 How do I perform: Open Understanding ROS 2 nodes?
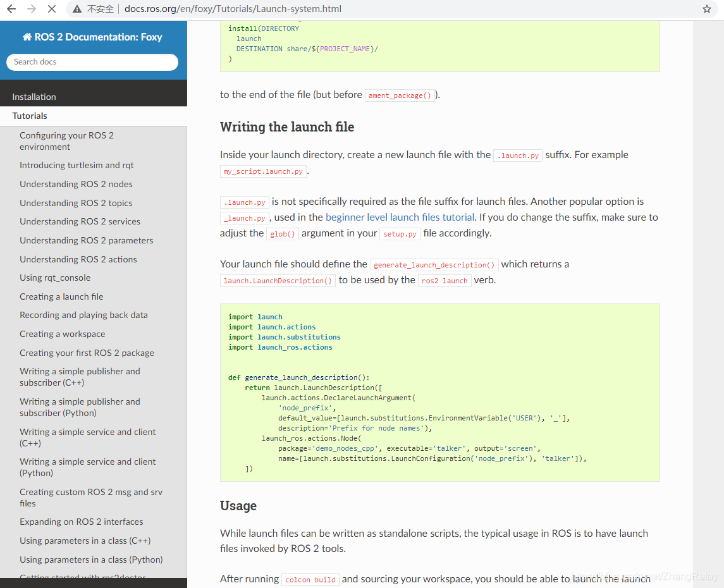(x=76, y=184)
